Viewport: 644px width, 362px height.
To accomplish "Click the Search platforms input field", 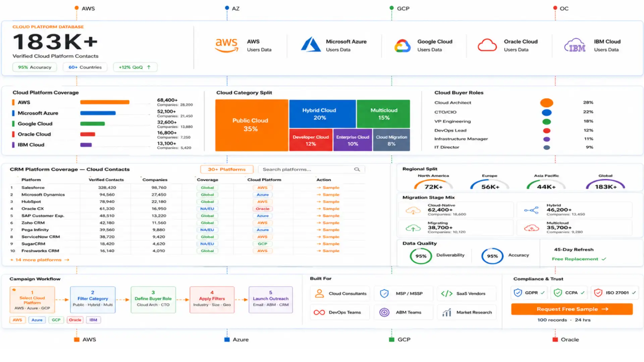I will point(311,169).
